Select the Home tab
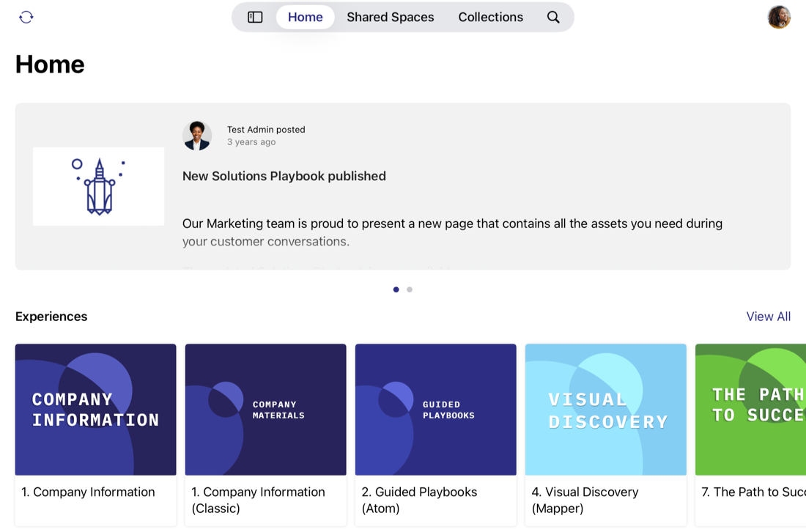806x532 pixels. [305, 17]
